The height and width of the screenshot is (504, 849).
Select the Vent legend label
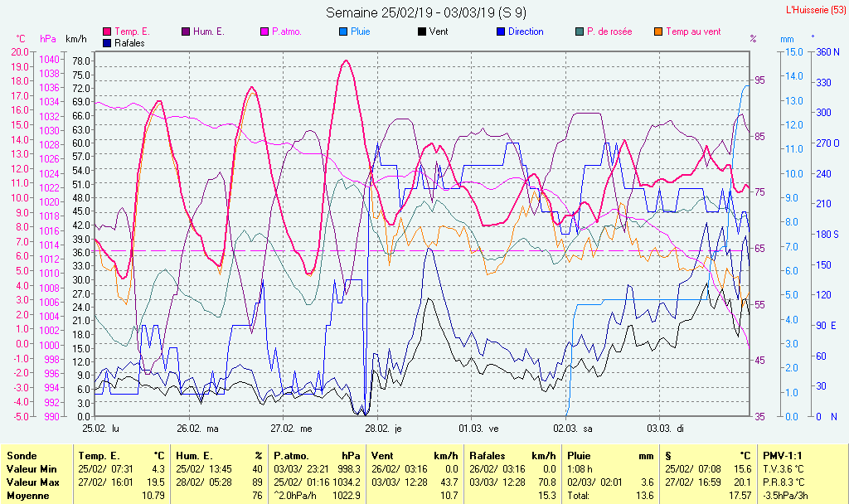[439, 31]
